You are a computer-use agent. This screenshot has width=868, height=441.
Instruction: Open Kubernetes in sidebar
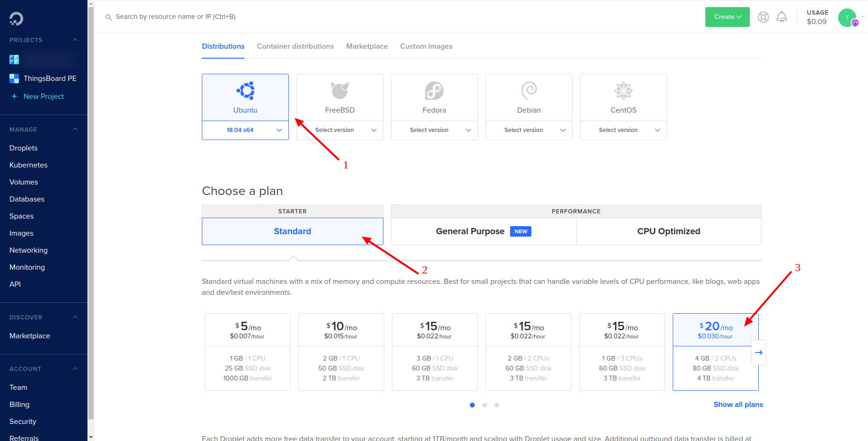pos(28,165)
